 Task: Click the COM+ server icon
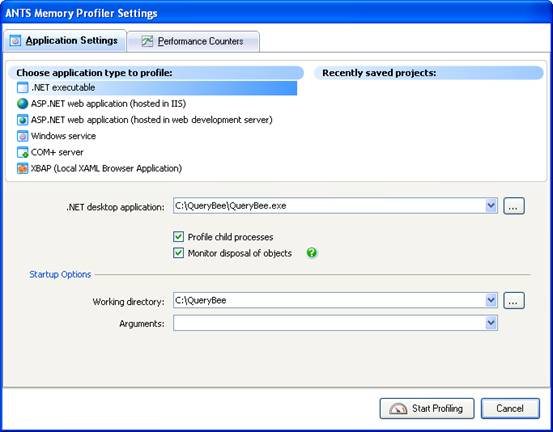22,152
